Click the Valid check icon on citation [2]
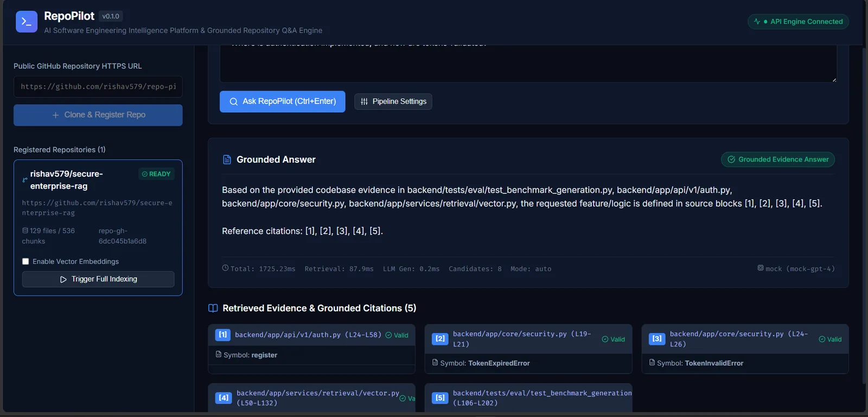868x417 pixels. tap(605, 339)
